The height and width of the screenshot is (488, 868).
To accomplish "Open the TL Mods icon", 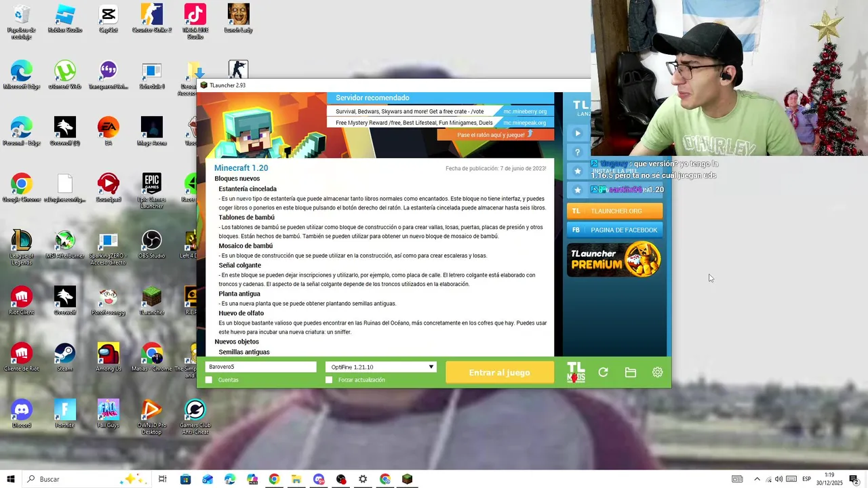I will 576,372.
